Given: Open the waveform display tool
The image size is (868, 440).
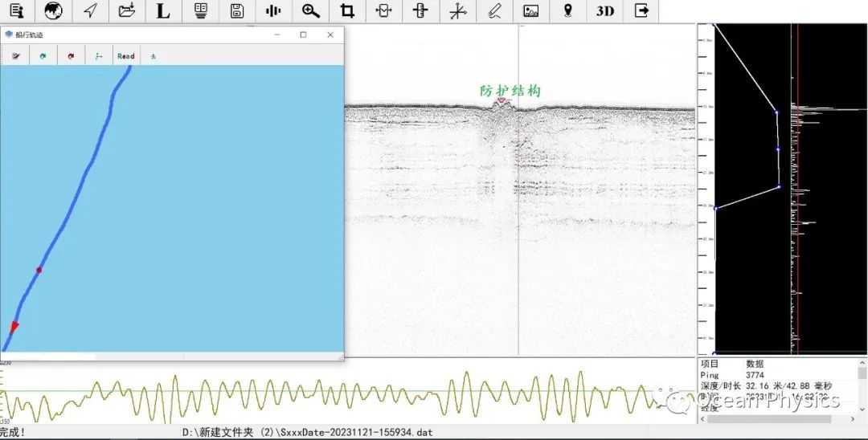Looking at the screenshot, I should point(273,10).
